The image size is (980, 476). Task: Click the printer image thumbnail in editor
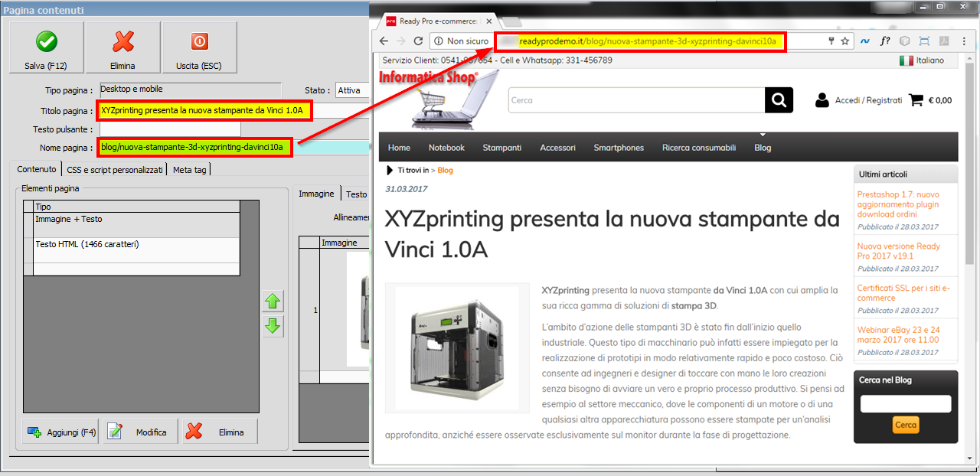pyautogui.click(x=358, y=309)
